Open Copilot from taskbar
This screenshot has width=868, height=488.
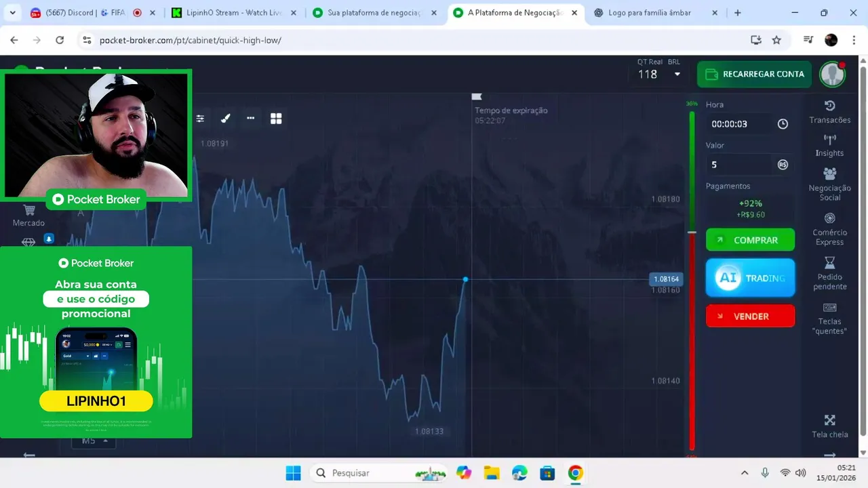(464, 473)
